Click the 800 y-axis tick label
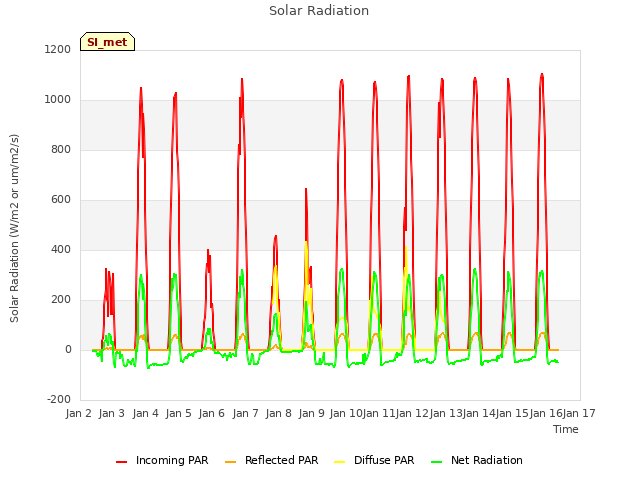The image size is (640, 480). coord(61,149)
